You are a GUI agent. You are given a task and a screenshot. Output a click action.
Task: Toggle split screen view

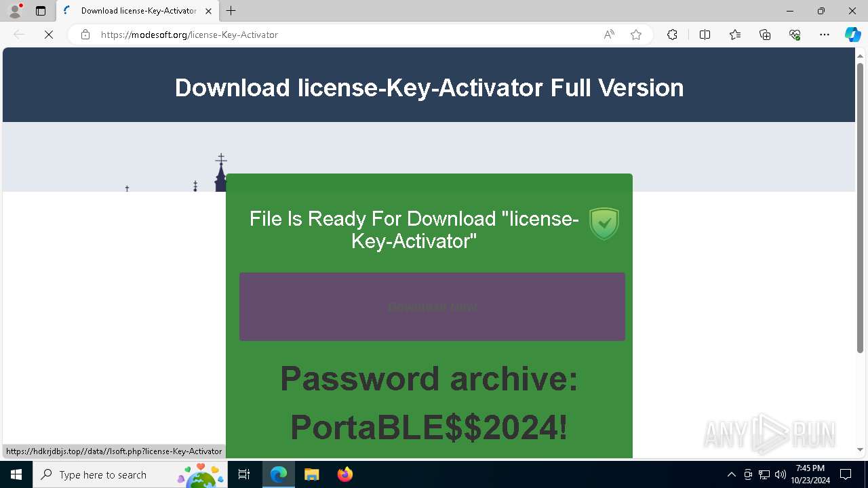(705, 35)
